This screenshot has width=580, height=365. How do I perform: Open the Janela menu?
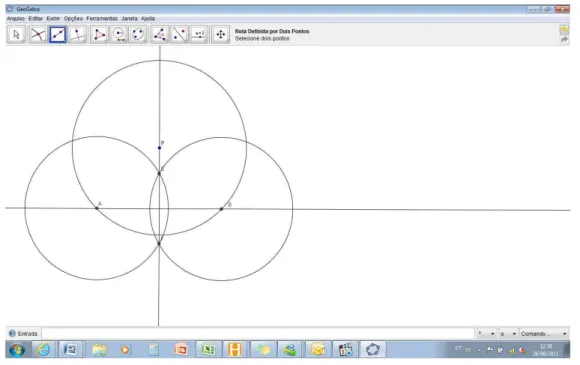(129, 18)
